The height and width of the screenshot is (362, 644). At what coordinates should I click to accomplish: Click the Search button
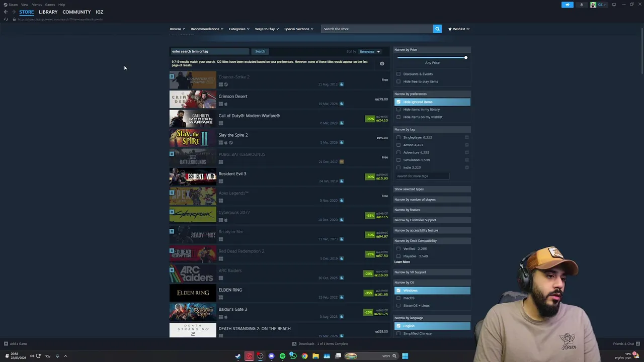(260, 51)
